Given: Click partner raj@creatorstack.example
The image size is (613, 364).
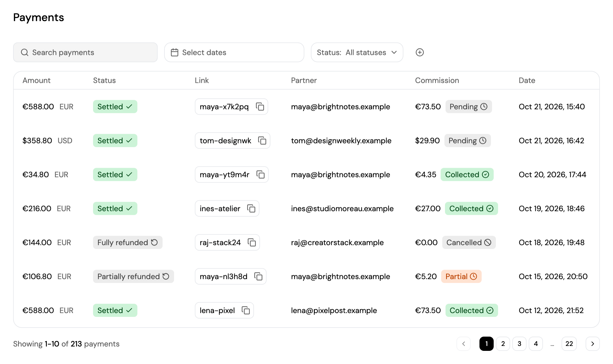Looking at the screenshot, I should (x=337, y=242).
